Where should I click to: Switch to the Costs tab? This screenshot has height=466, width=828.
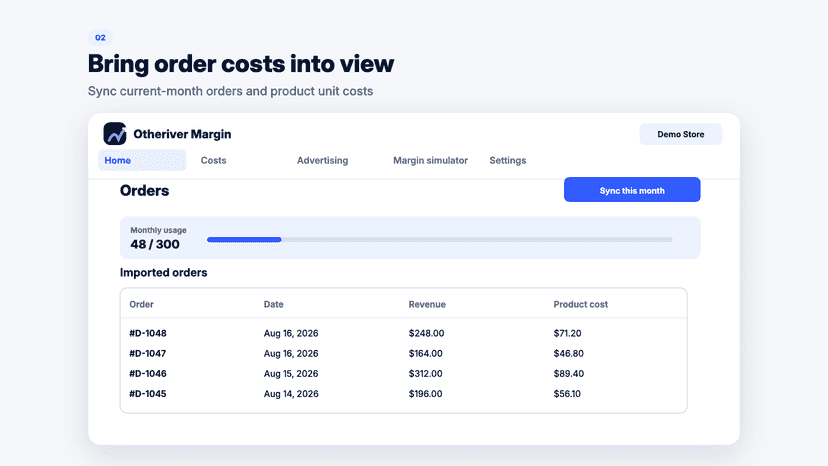pyautogui.click(x=213, y=160)
